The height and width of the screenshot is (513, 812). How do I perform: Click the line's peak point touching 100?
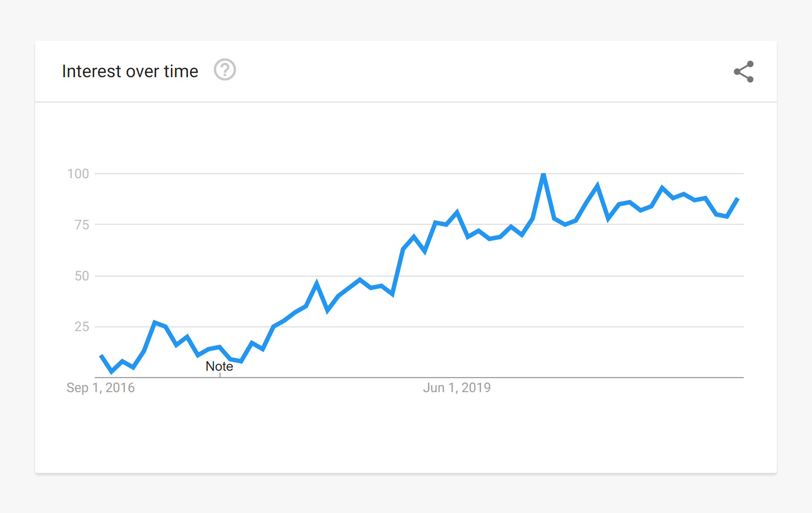click(x=544, y=174)
